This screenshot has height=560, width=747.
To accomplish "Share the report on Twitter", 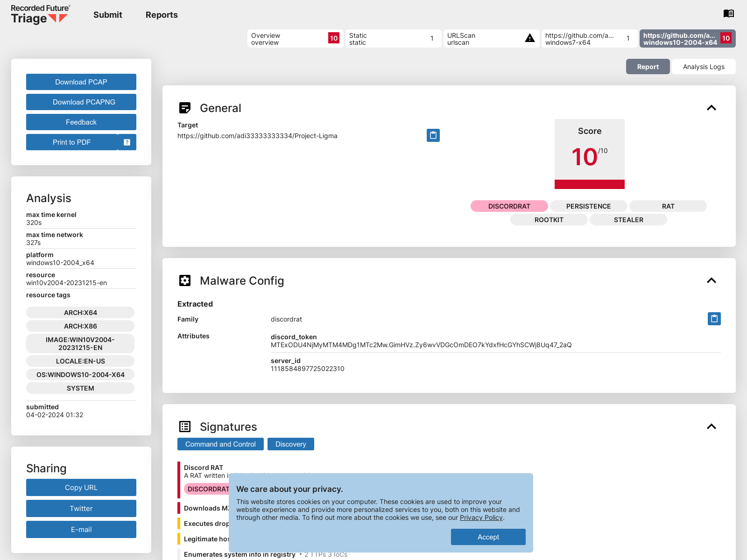I will 81,509.
